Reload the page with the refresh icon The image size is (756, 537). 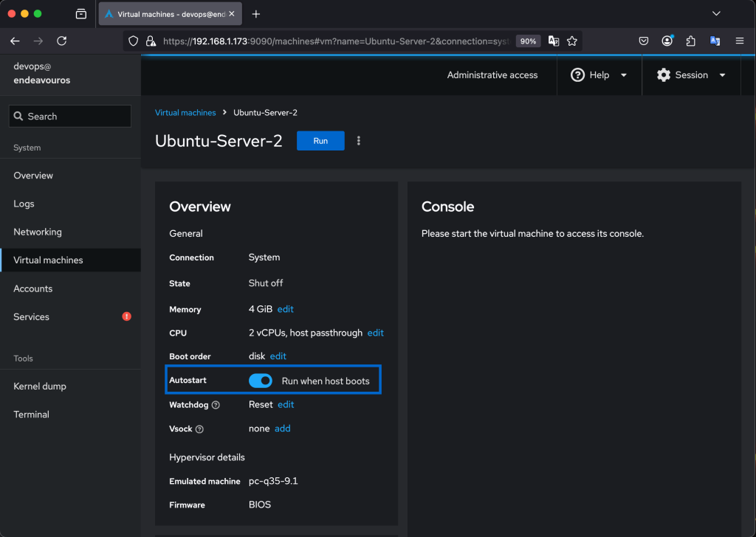pyautogui.click(x=61, y=41)
